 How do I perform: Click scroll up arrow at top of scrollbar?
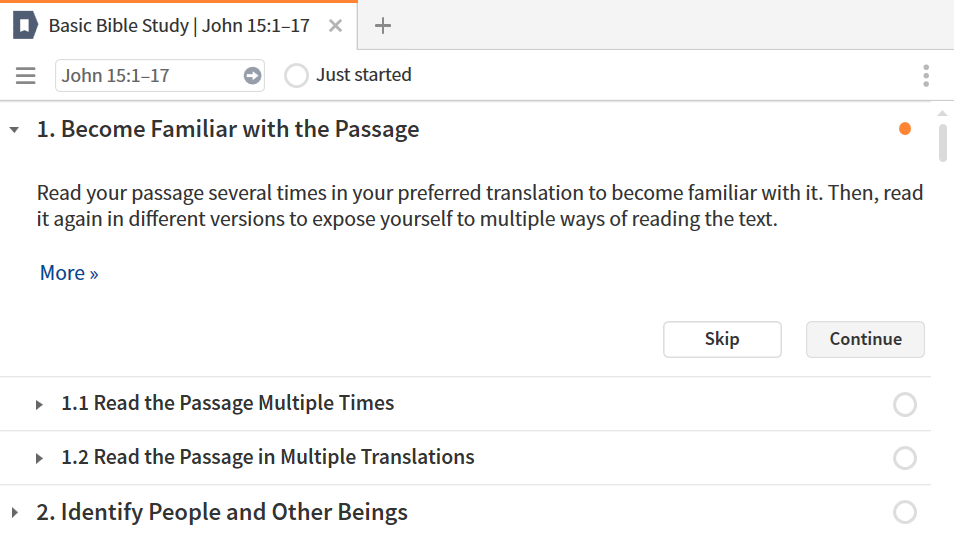pyautogui.click(x=942, y=114)
